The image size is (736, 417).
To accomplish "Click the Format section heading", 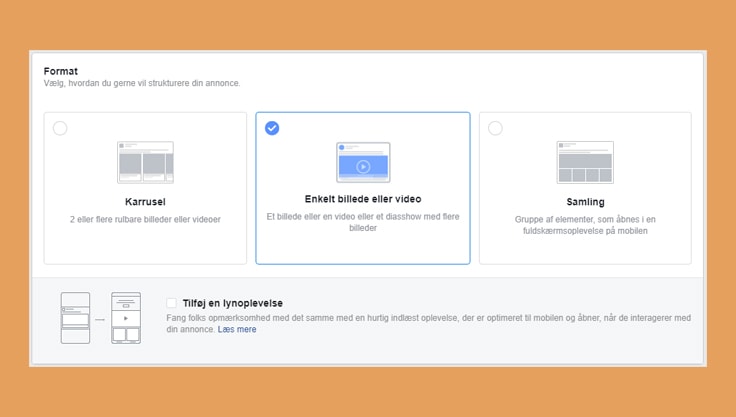I will click(x=61, y=71).
